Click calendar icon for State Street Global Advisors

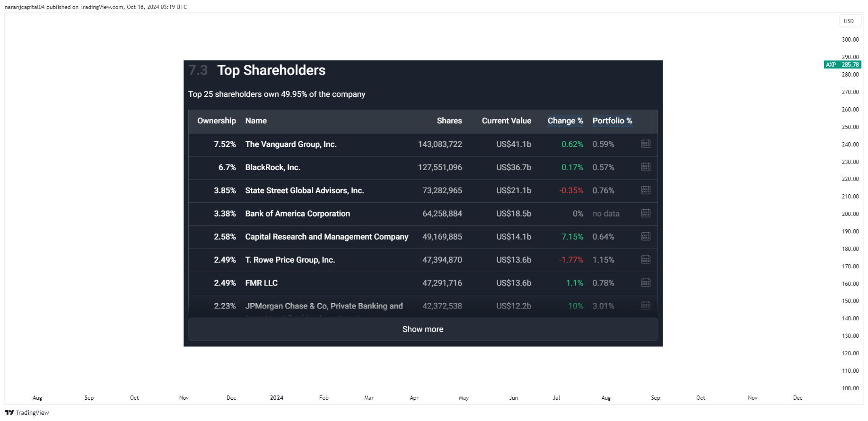coord(646,190)
